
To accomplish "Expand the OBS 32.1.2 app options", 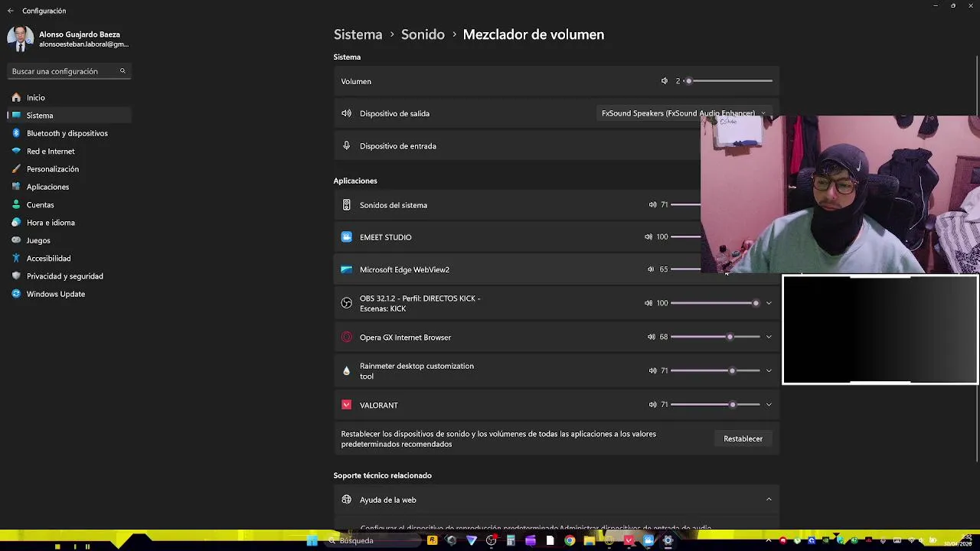I will coord(769,303).
